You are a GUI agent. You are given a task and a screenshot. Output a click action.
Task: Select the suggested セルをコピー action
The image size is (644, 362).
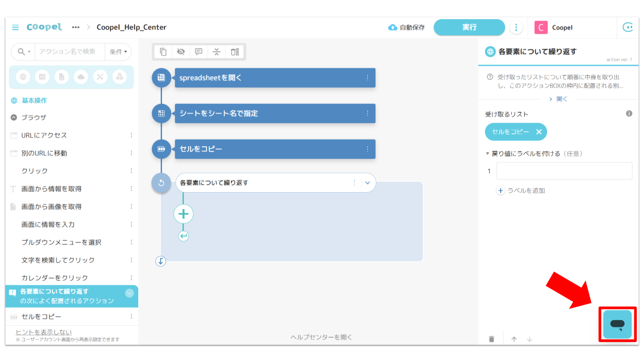pos(41,317)
